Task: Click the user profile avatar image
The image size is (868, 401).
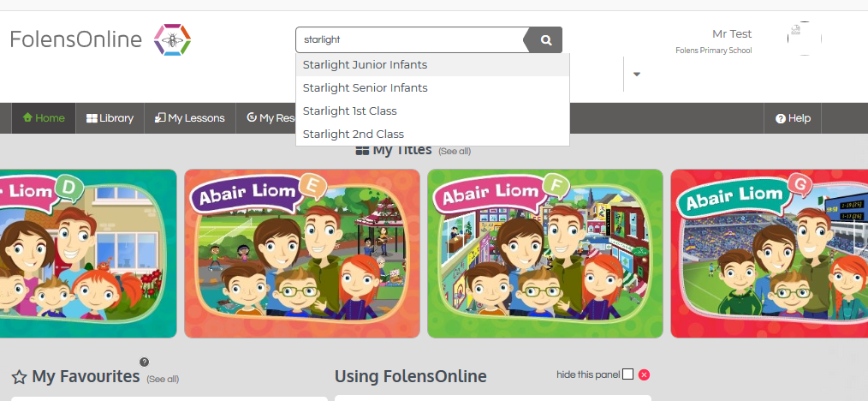Action: (803, 39)
